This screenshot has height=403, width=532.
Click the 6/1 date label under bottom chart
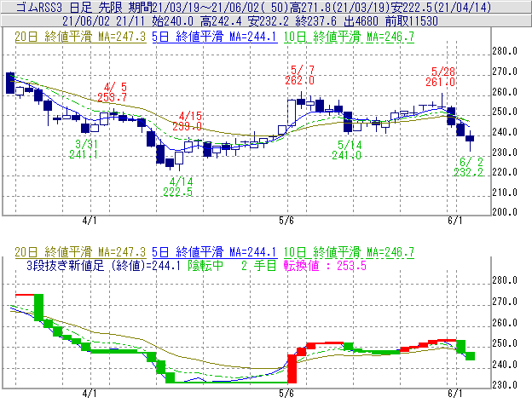pyautogui.click(x=455, y=394)
